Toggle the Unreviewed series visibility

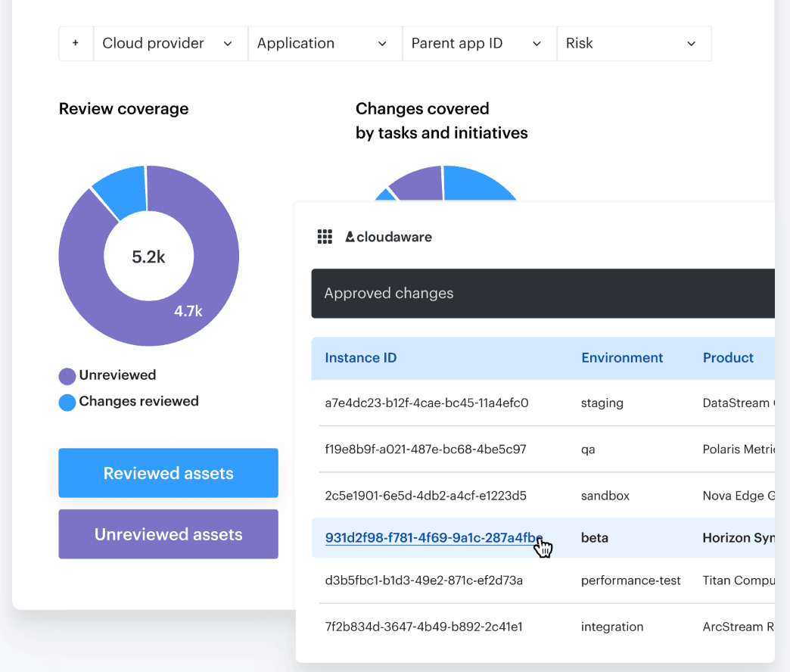[x=107, y=375]
